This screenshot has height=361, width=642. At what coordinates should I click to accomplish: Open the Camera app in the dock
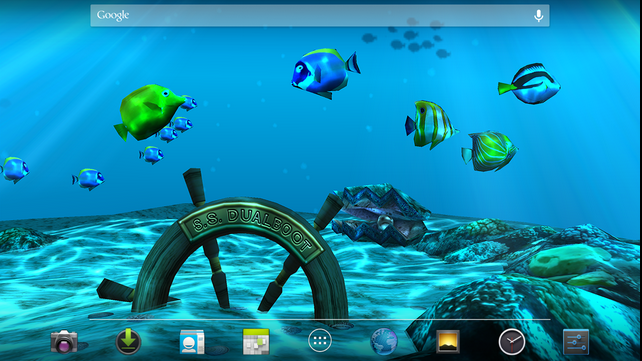[64, 341]
